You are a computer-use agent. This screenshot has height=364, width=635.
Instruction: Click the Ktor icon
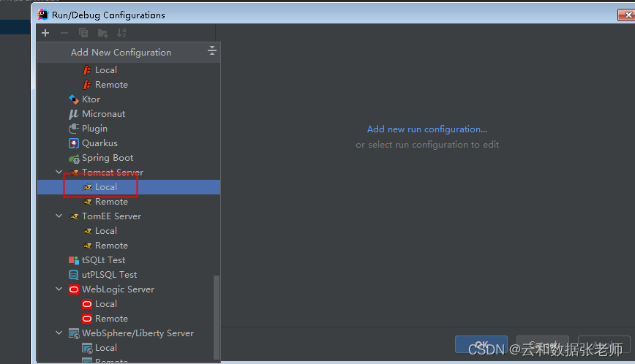(x=74, y=99)
